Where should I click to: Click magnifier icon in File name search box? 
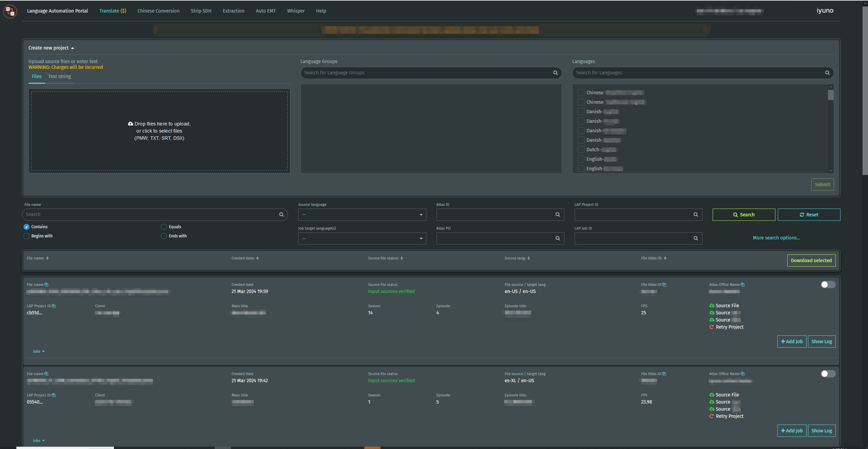[281, 214]
